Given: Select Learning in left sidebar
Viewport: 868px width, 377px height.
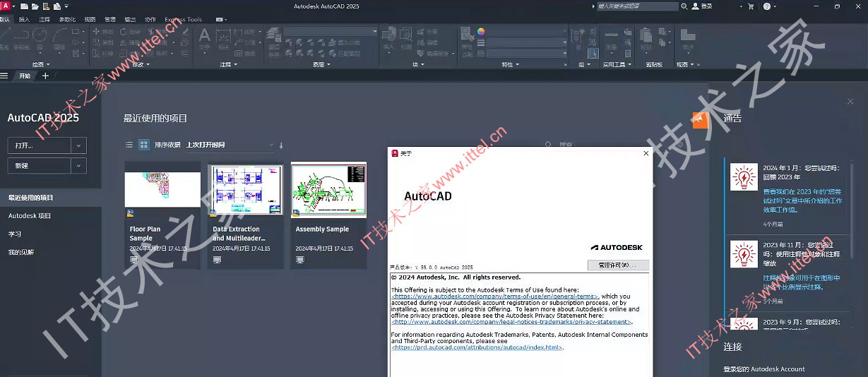Looking at the screenshot, I should click(x=15, y=234).
